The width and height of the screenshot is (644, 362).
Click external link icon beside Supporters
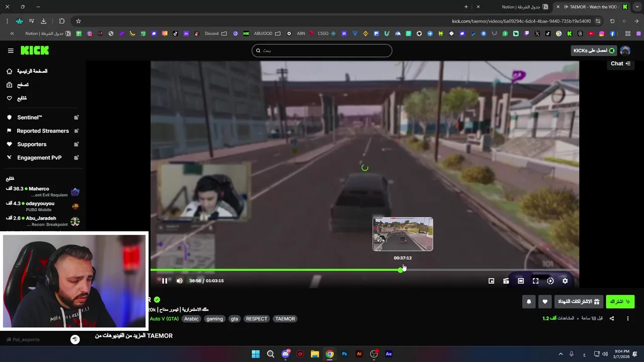(76, 144)
